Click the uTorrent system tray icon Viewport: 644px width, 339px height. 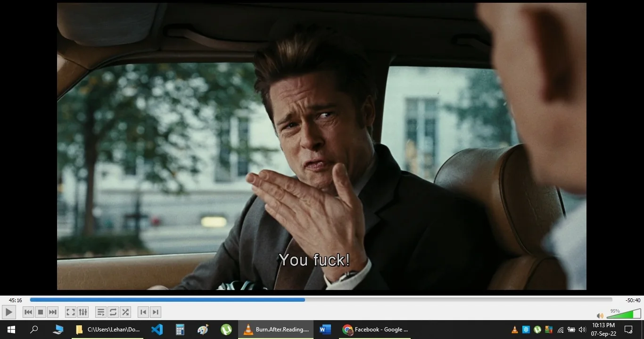click(x=537, y=330)
